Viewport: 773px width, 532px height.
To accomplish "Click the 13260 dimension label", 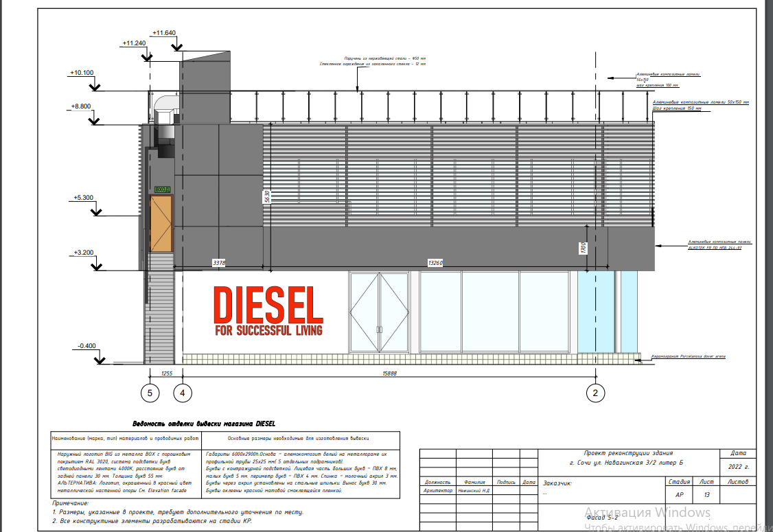I will coord(435,264).
